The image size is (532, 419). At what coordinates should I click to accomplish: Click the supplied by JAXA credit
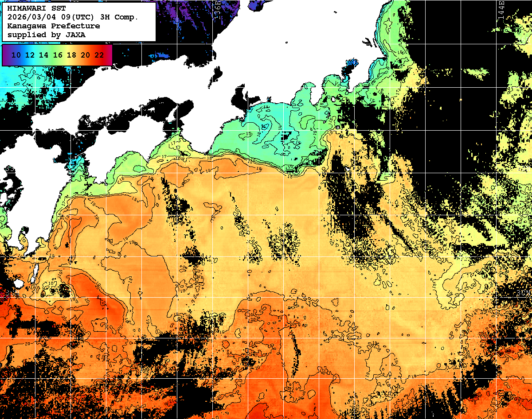47,35
